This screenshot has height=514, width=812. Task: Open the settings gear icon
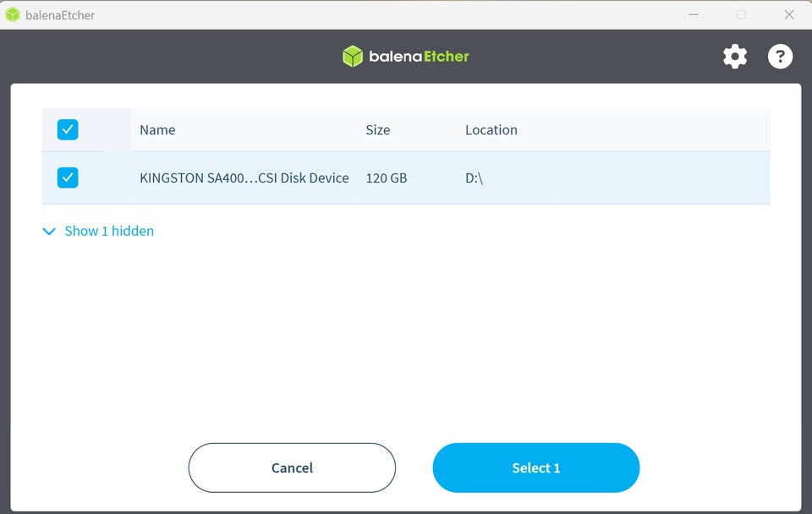point(735,57)
